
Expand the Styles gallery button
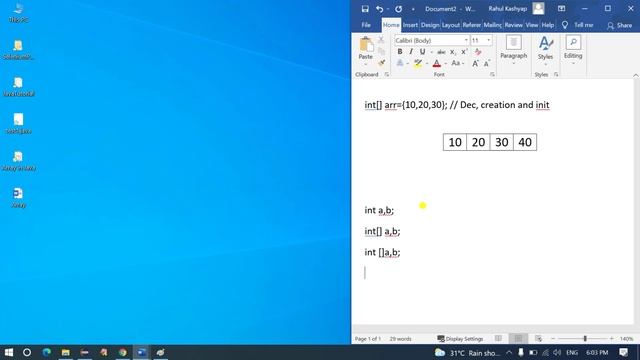pyautogui.click(x=545, y=51)
